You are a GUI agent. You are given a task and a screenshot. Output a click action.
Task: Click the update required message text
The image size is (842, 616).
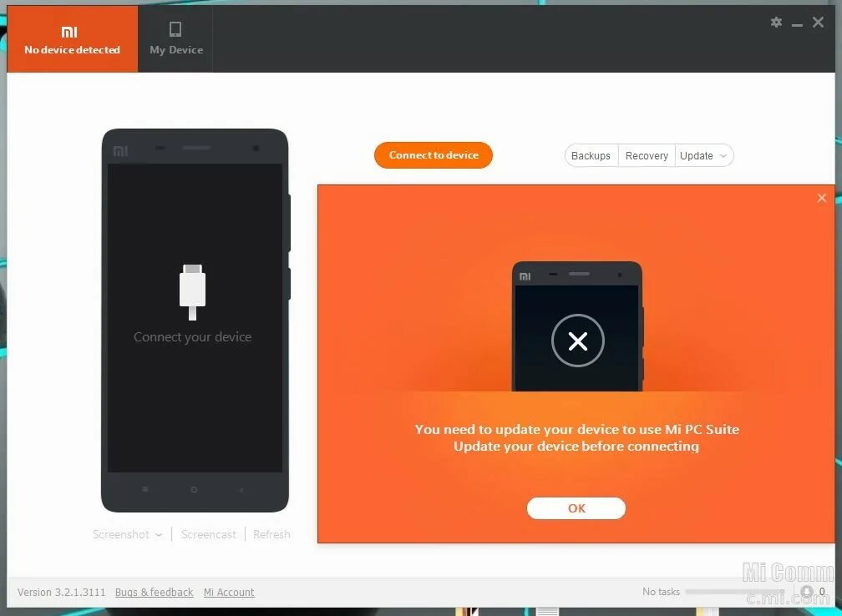[x=576, y=438]
